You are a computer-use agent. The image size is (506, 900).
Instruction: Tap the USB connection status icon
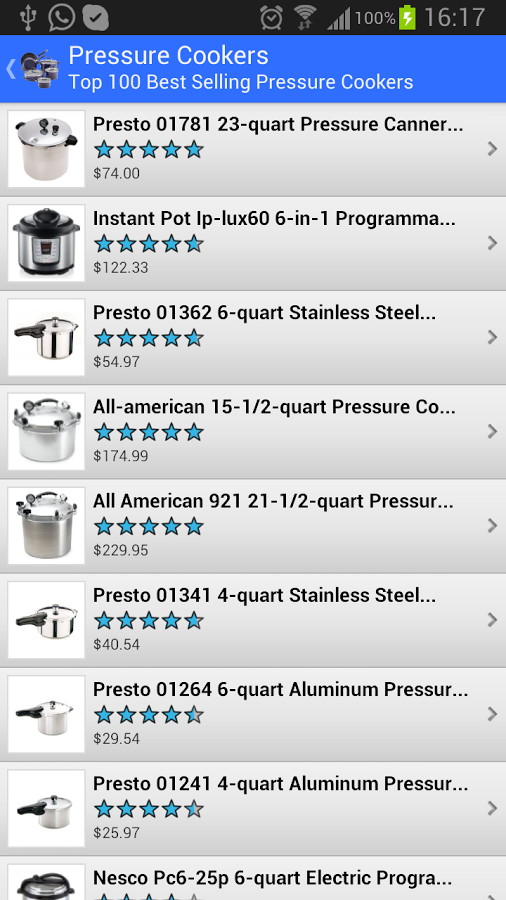pos(28,17)
